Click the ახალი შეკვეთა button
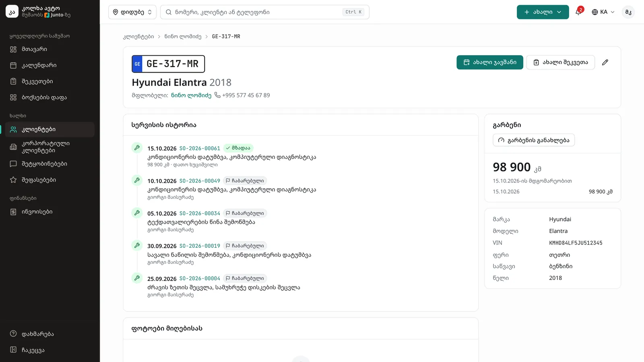The height and width of the screenshot is (362, 644). click(560, 62)
